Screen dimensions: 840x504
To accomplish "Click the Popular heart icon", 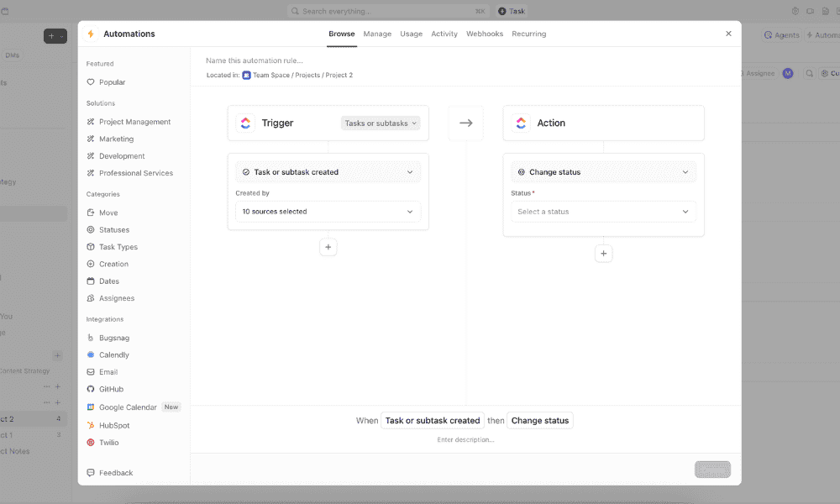I will (91, 82).
